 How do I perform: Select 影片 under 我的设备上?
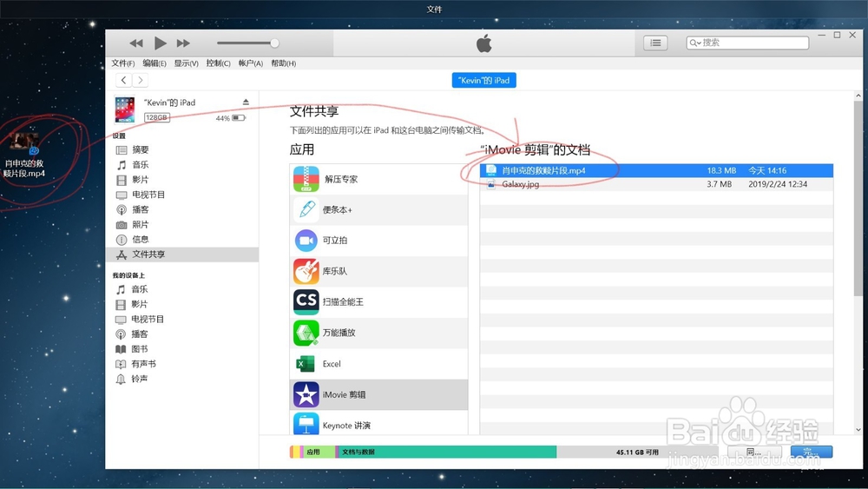pos(140,305)
